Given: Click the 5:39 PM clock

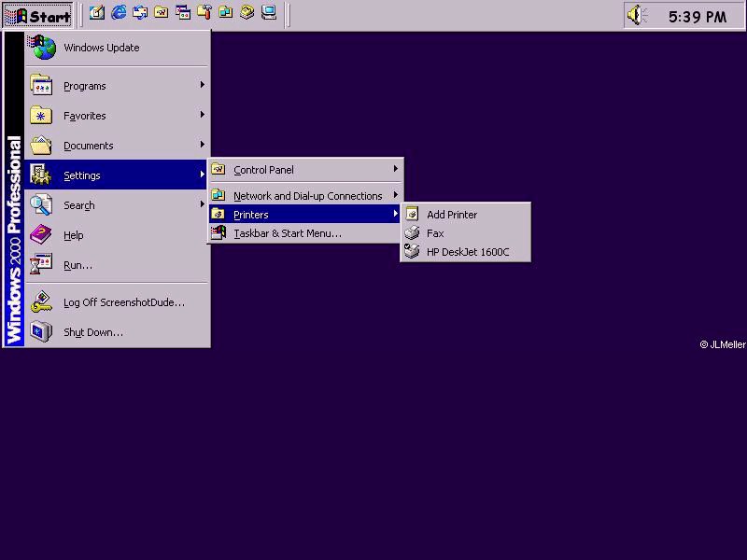Looking at the screenshot, I should [x=698, y=17].
